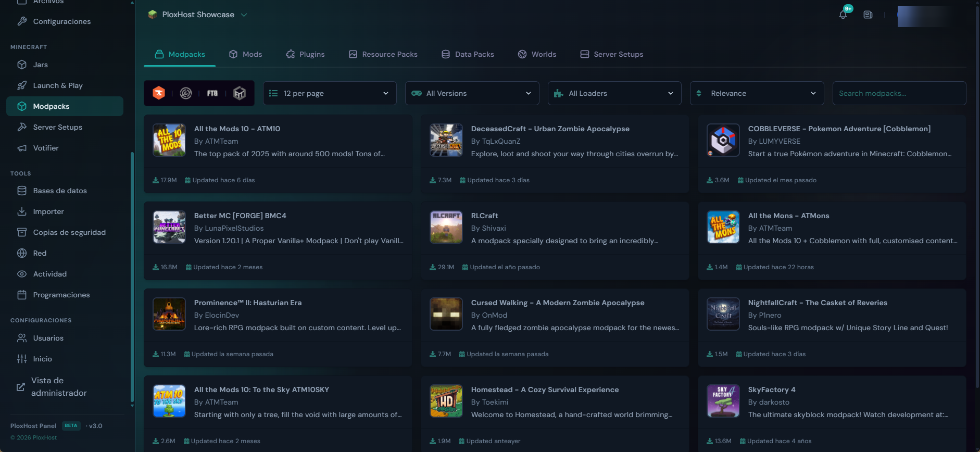Open All the Mons - ATMons title
This screenshot has width=980, height=452.
(x=788, y=216)
